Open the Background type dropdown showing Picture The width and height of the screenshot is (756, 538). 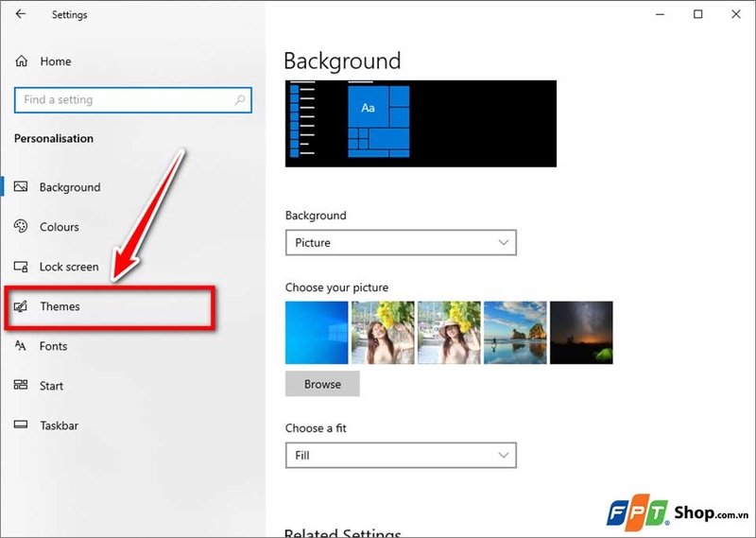point(401,243)
